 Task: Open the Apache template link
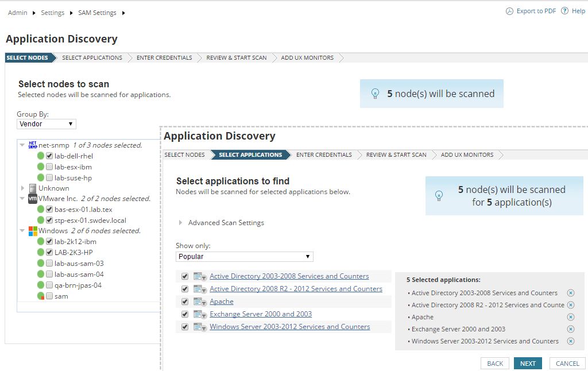click(222, 302)
